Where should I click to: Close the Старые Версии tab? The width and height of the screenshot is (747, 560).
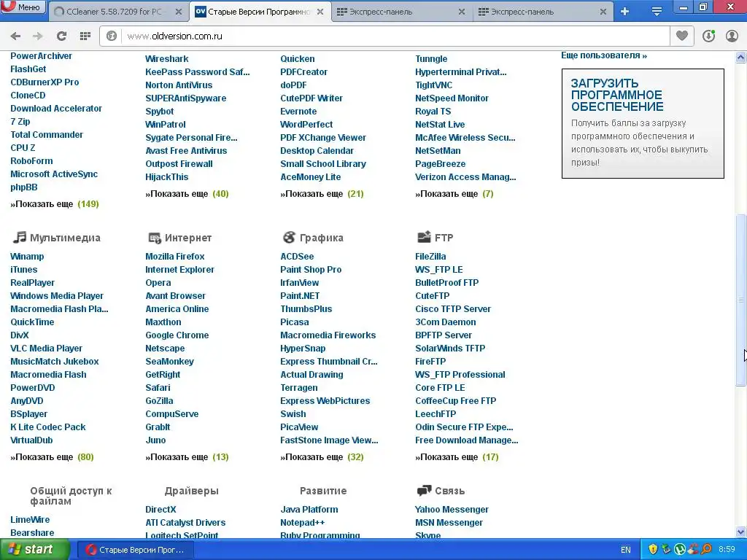[x=320, y=12]
